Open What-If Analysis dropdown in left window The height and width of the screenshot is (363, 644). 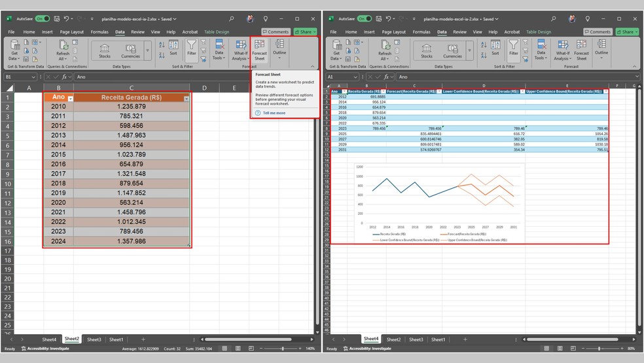240,50
